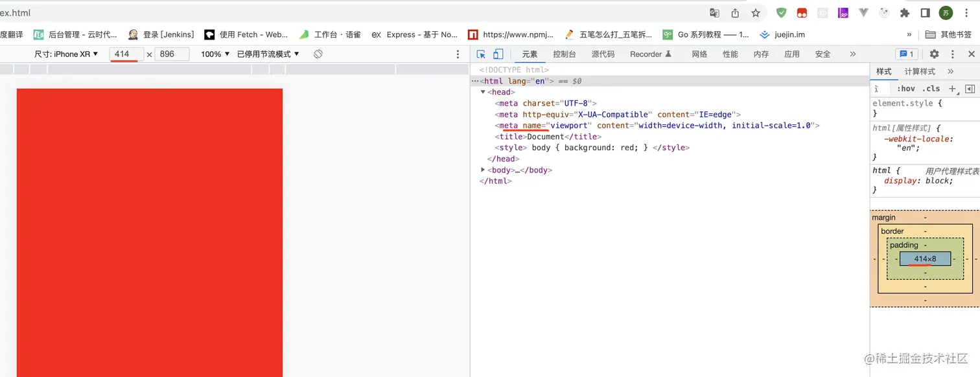
Task: Open the extensions puzzle-piece menu
Action: coord(905,13)
